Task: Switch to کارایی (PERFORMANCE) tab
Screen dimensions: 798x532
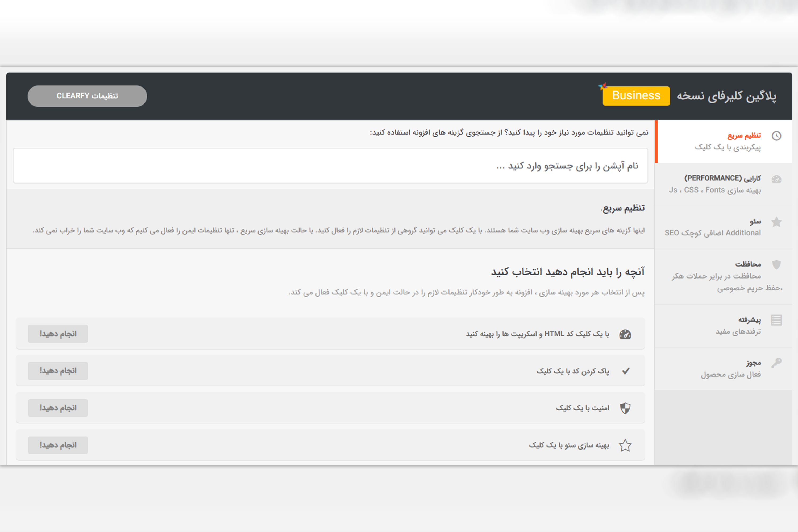Action: 722,178
